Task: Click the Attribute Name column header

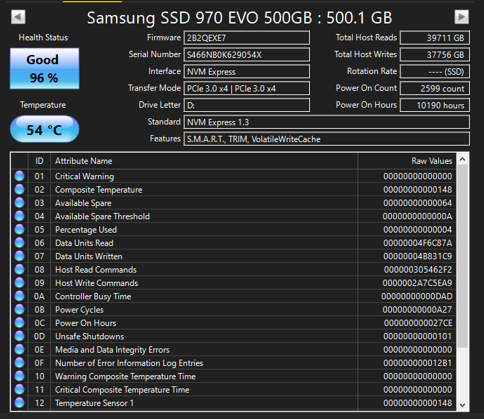Action: 204,161
